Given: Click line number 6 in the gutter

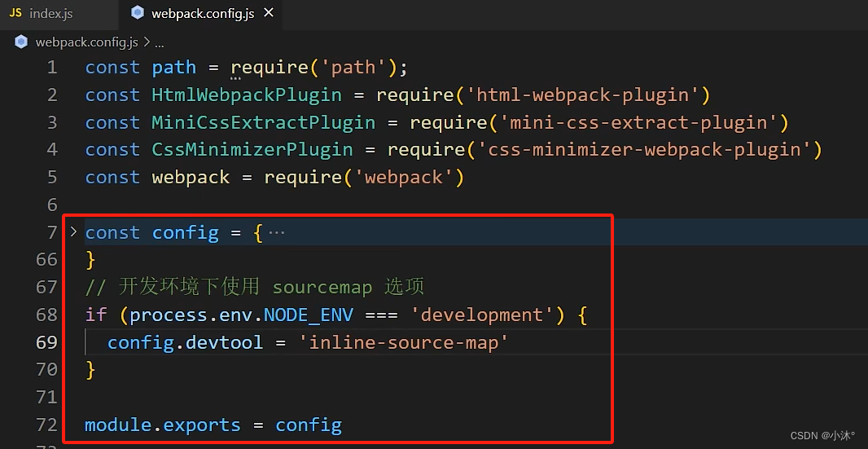Looking at the screenshot, I should (52, 205).
